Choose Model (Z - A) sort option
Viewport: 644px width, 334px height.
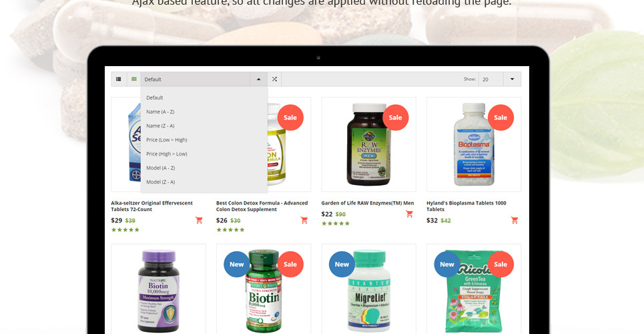(161, 182)
